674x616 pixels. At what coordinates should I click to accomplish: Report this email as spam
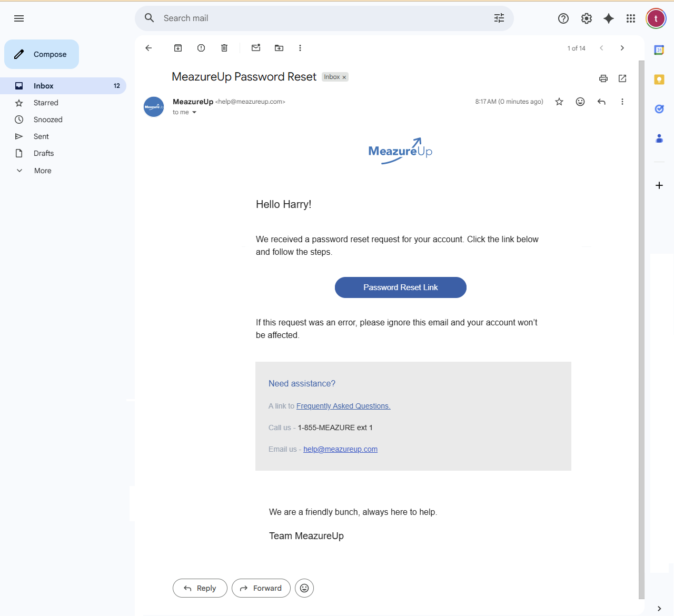pyautogui.click(x=201, y=48)
